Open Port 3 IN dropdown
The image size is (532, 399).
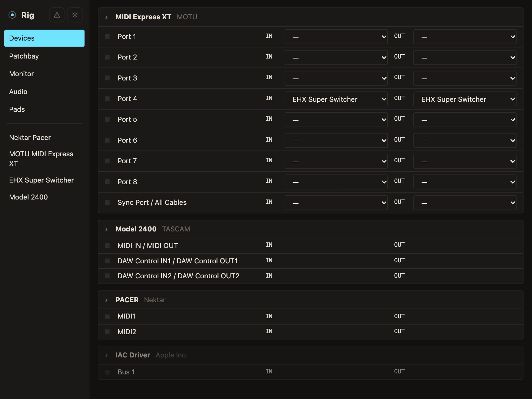coord(336,78)
